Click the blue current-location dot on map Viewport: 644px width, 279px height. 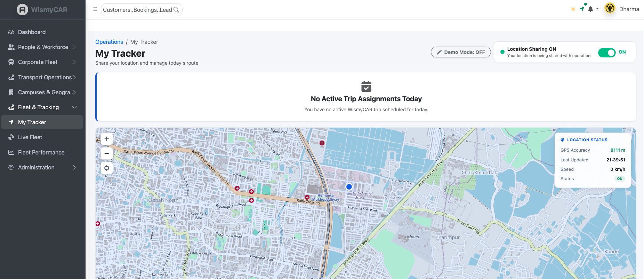[349, 187]
